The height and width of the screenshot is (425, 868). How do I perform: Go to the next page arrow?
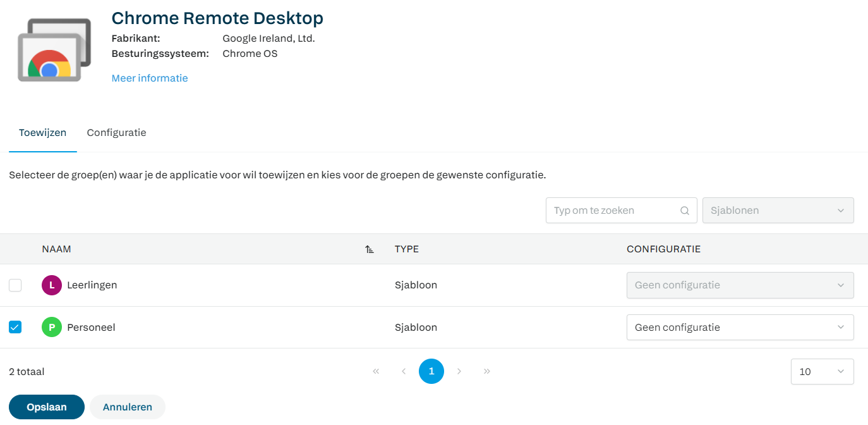[459, 371]
